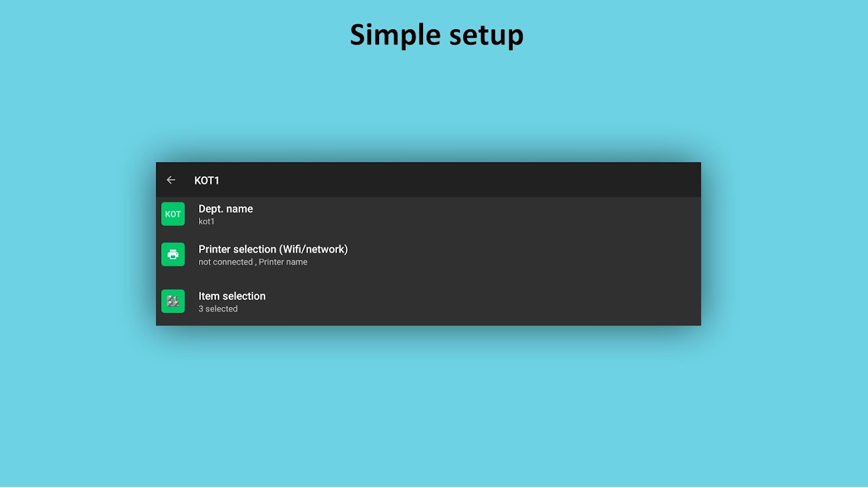
Task: Tap empty area of Dept. name row
Action: click(x=488, y=214)
